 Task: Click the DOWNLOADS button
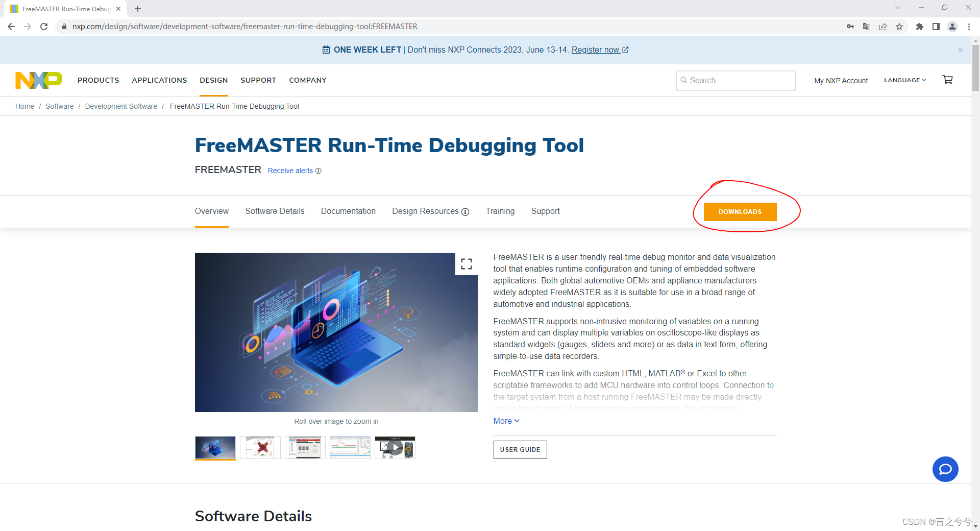[740, 211]
